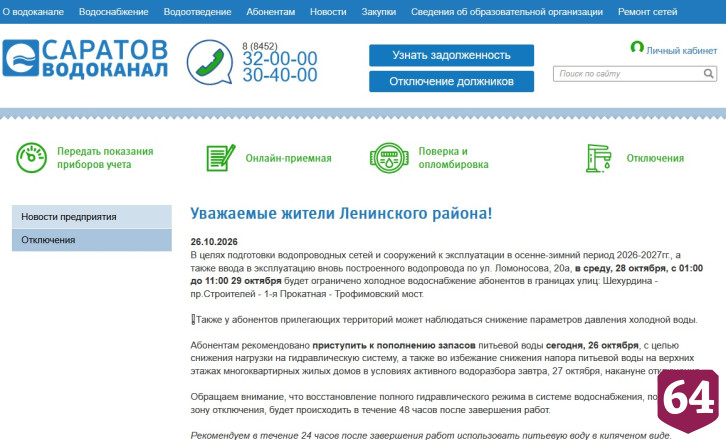Select Новости предприятия in sidebar

pos(92,217)
